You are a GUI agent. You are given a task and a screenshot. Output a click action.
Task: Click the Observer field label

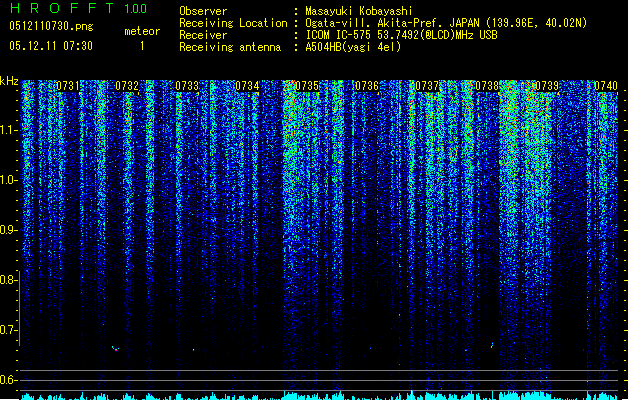pyautogui.click(x=203, y=11)
